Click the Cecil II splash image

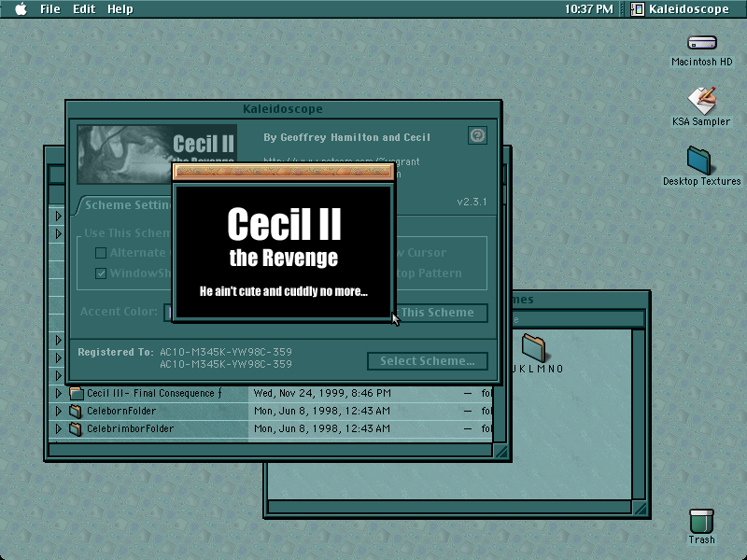284,252
